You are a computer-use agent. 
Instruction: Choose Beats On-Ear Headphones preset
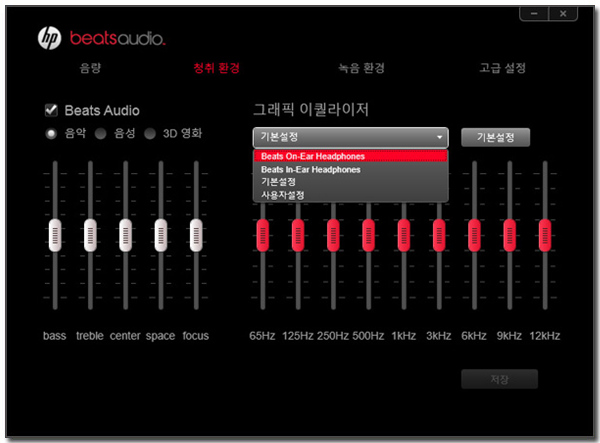[x=351, y=156]
